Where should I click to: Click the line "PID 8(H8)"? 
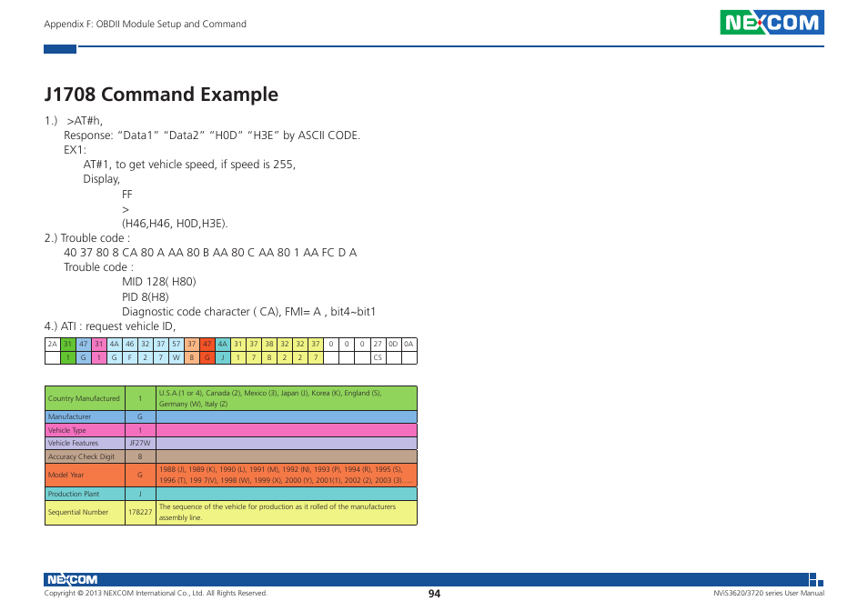145,297
